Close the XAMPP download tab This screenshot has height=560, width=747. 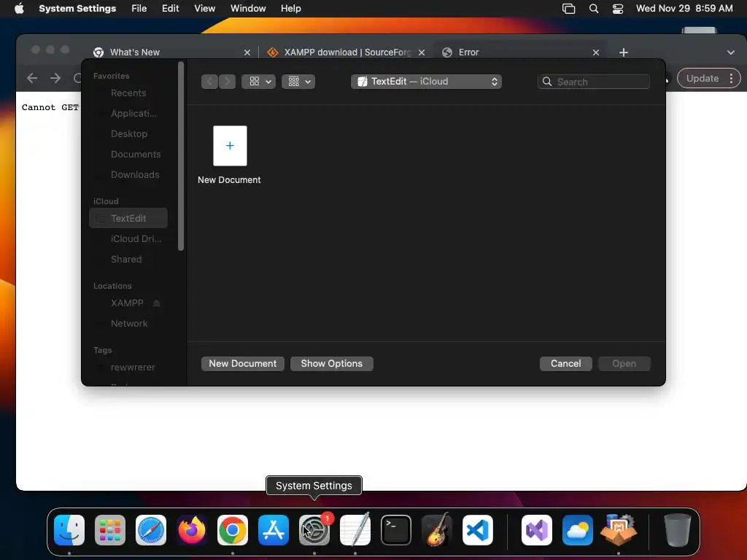click(x=422, y=52)
